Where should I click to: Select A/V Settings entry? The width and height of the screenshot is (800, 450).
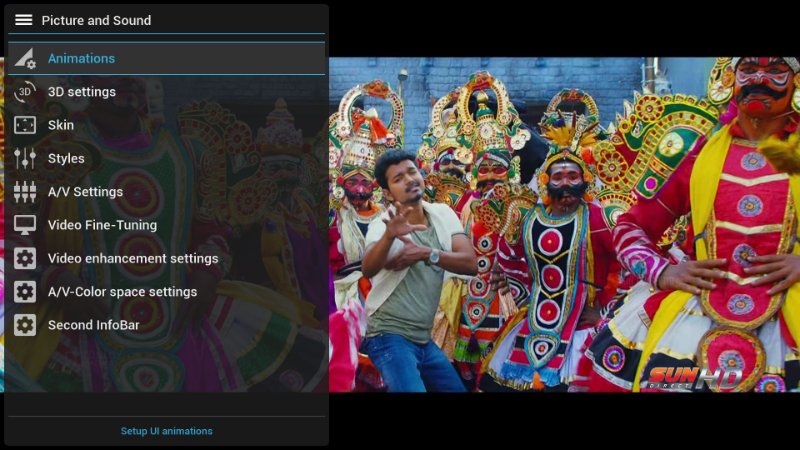pyautogui.click(x=166, y=192)
